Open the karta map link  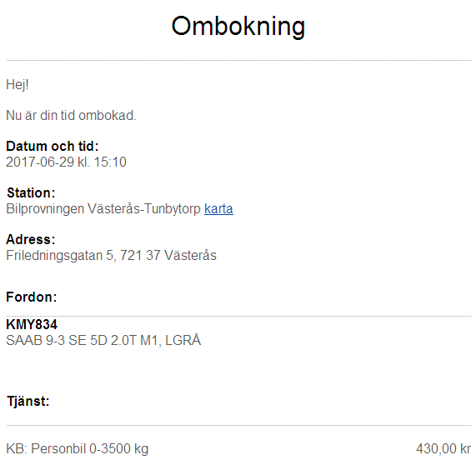pyautogui.click(x=218, y=209)
